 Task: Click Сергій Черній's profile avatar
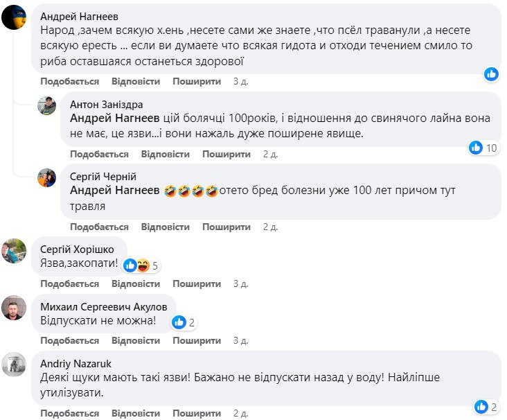click(x=47, y=177)
